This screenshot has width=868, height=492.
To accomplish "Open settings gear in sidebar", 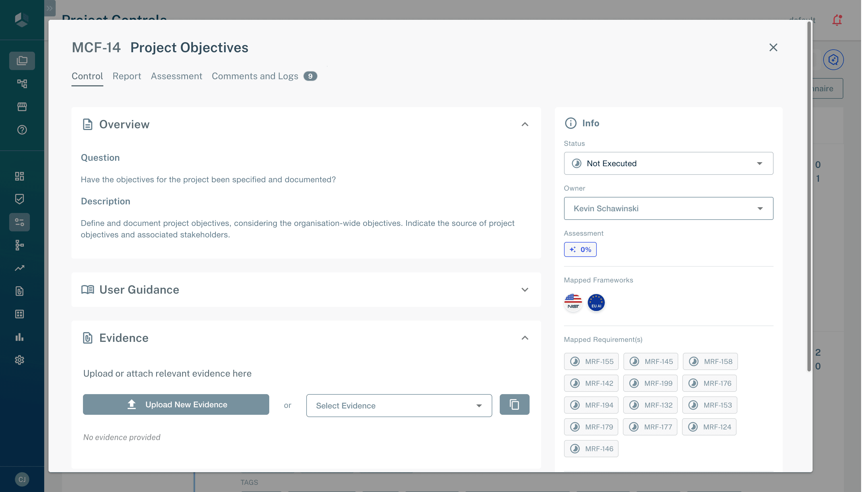I will tap(20, 360).
